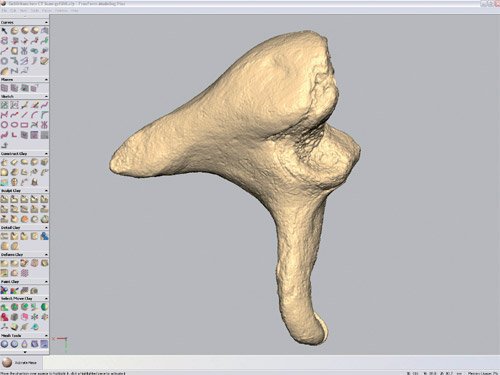
Task: Collapse the Sculpt Clay section
Action: coord(46,191)
